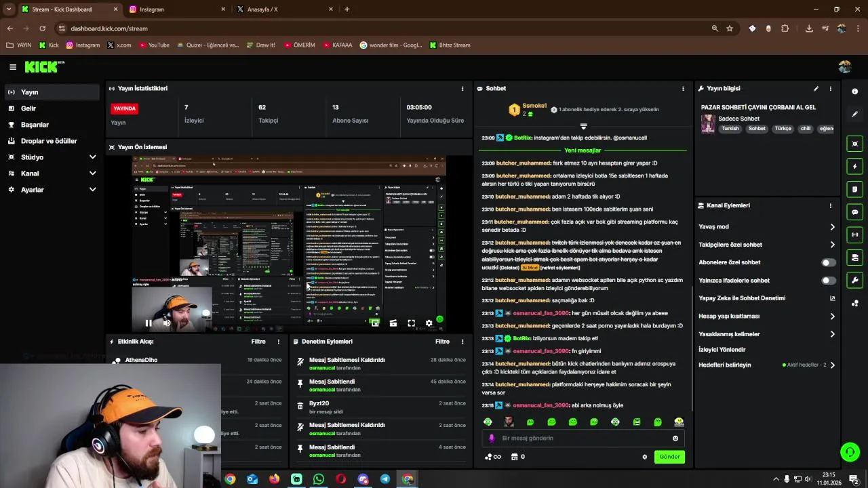The height and width of the screenshot is (488, 868).
Task: Open chat settings gear next to Gönder
Action: coord(645,457)
